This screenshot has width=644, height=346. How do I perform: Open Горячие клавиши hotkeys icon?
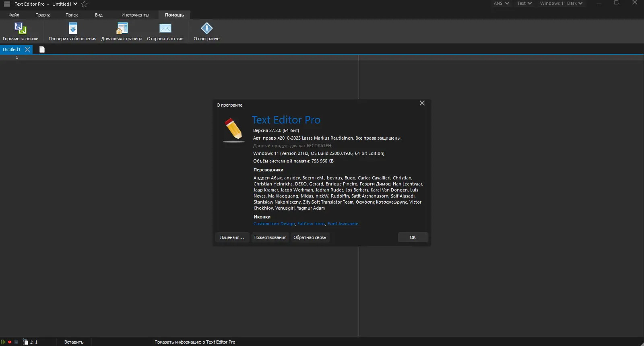click(x=21, y=29)
